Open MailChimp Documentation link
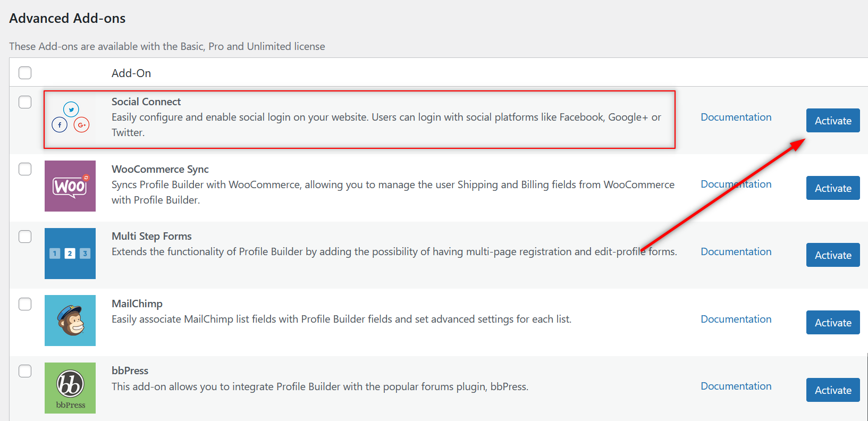868x421 pixels. pos(736,319)
